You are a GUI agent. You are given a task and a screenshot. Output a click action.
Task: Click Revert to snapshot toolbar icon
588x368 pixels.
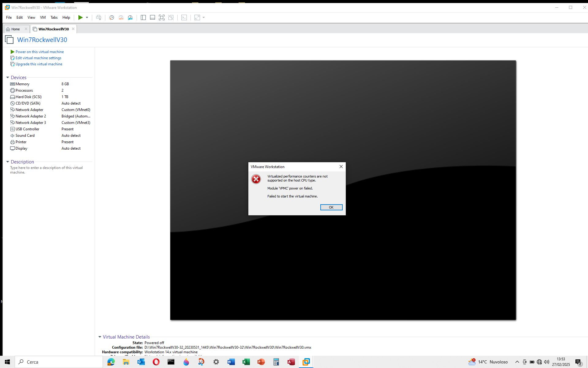click(x=121, y=17)
